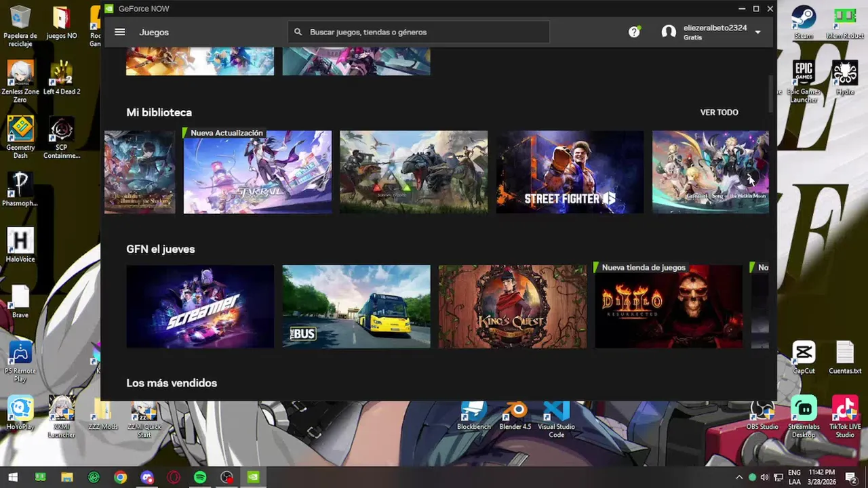
Task: Switch to Spotify in taskbar
Action: pyautogui.click(x=200, y=477)
